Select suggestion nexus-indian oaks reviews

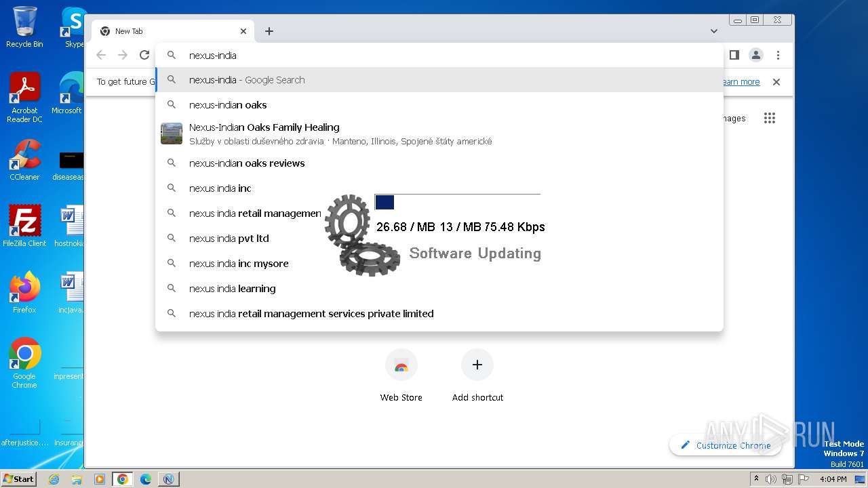[x=439, y=163]
